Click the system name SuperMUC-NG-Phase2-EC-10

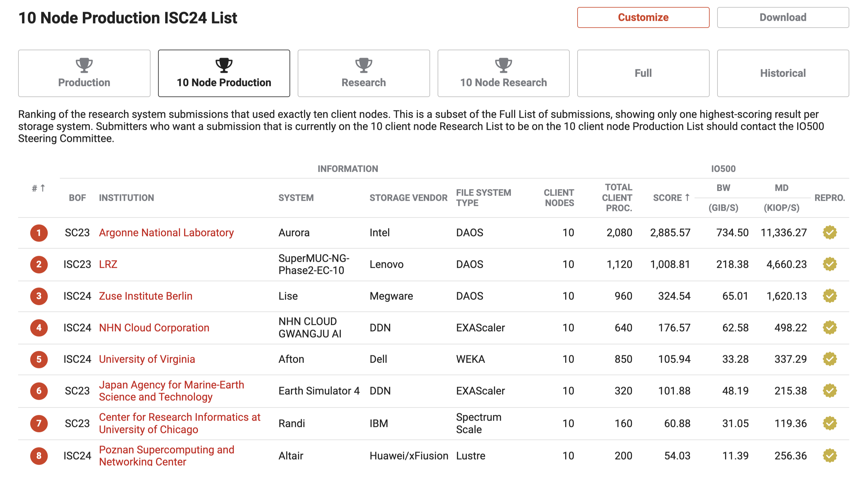click(314, 264)
